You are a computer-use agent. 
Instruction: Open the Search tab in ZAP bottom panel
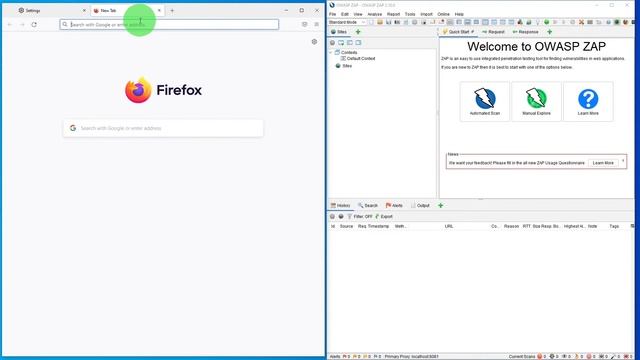pyautogui.click(x=368, y=206)
